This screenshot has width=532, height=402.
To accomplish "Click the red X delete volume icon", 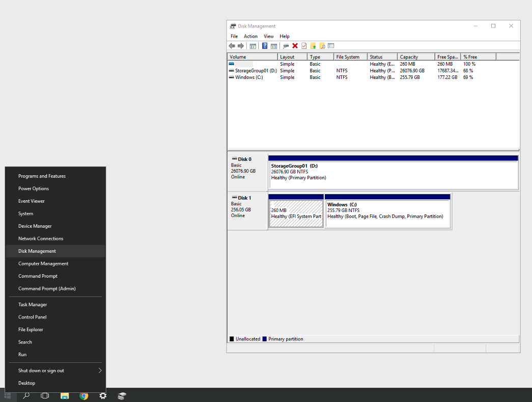I will point(295,45).
